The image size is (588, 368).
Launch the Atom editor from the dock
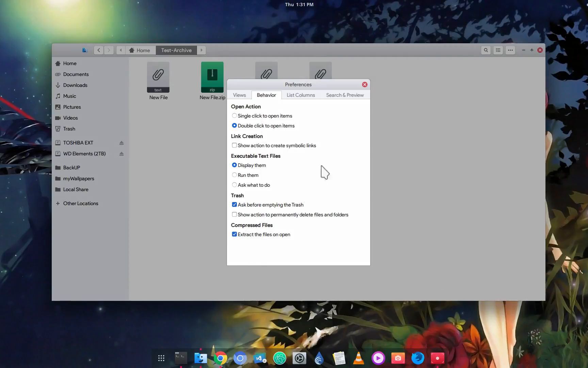click(x=279, y=358)
